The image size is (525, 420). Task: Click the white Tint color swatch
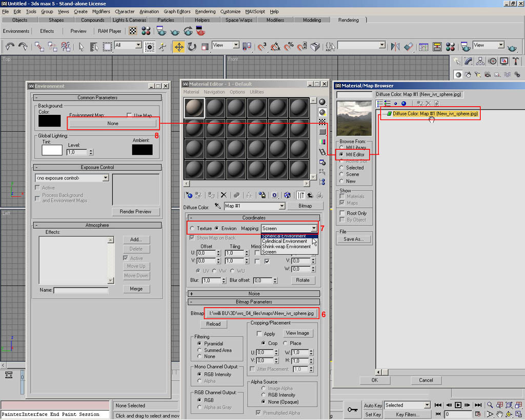pos(52,150)
